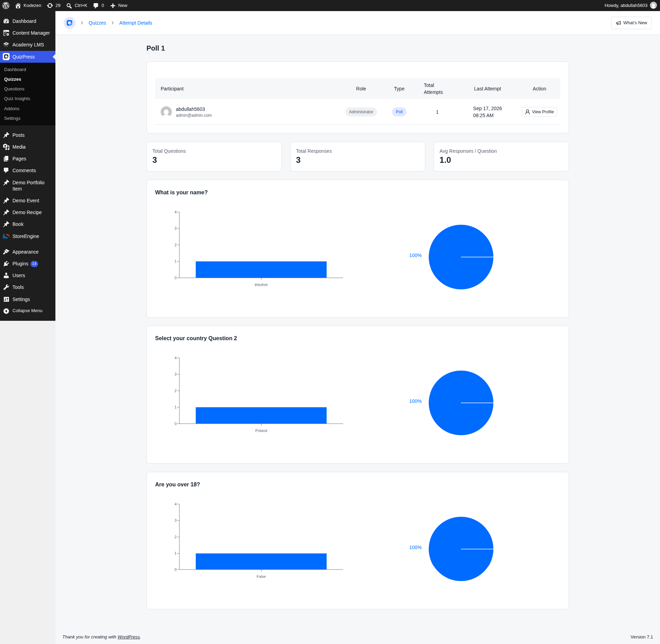Open the Demo Event menu item
660x644 pixels.
[x=28, y=201]
